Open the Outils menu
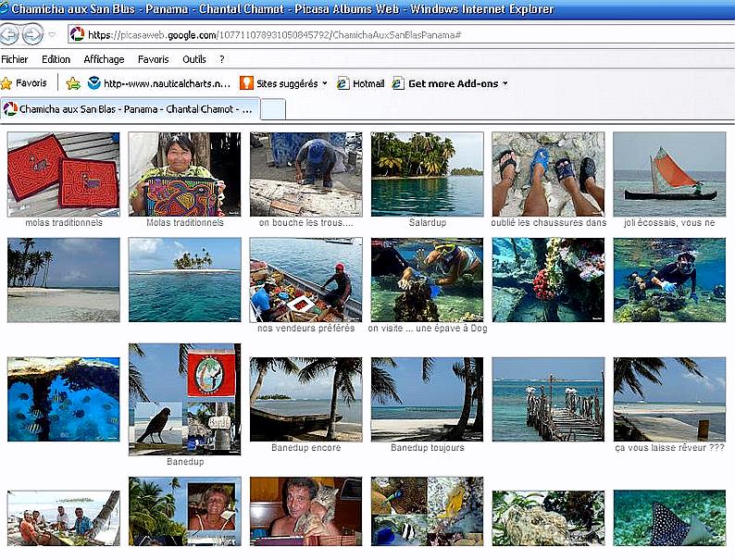The width and height of the screenshot is (735, 560). pos(194,59)
